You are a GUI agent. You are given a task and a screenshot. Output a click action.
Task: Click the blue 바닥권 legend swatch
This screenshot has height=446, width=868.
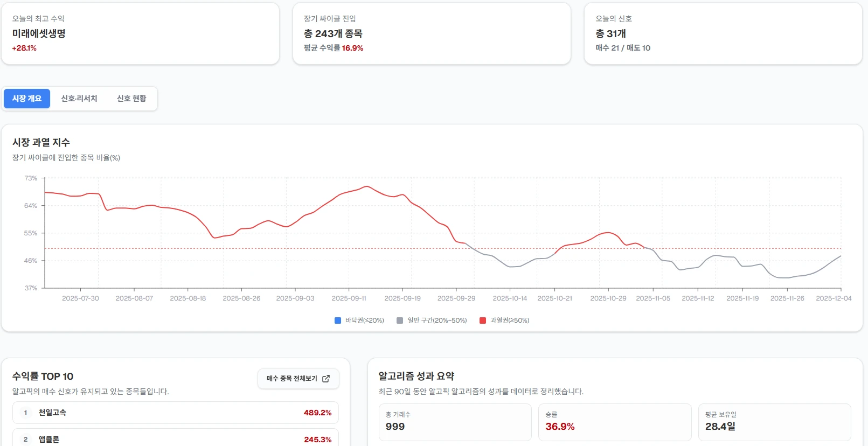point(338,320)
